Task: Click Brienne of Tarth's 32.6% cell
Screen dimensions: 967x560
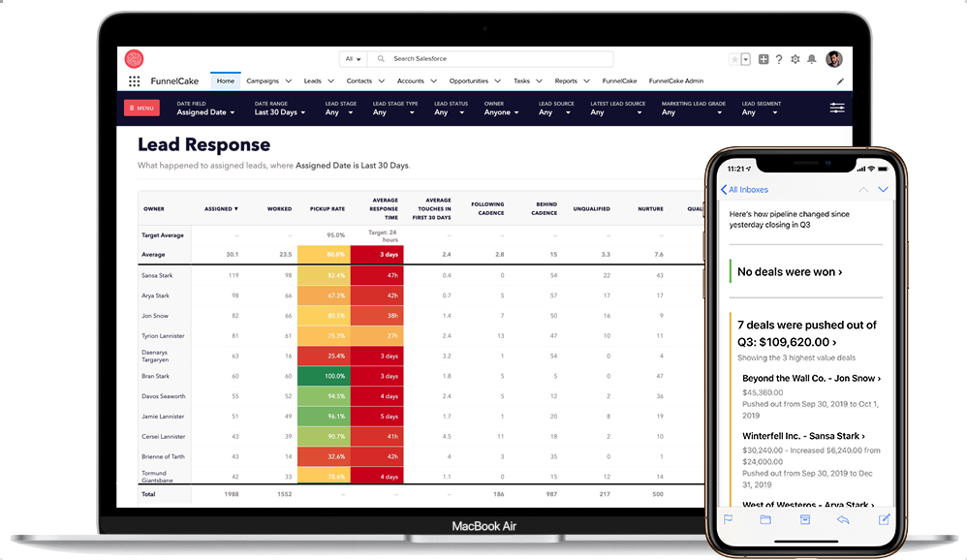Action: coord(325,456)
